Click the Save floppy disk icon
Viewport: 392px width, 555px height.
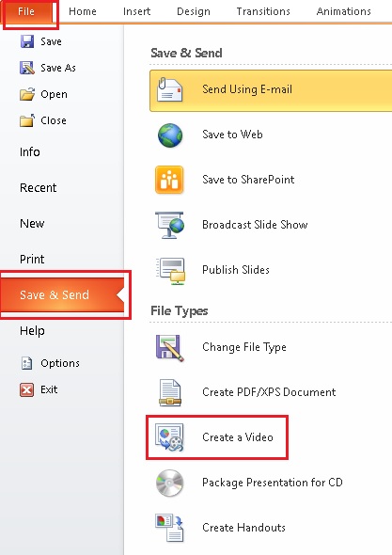[x=27, y=41]
